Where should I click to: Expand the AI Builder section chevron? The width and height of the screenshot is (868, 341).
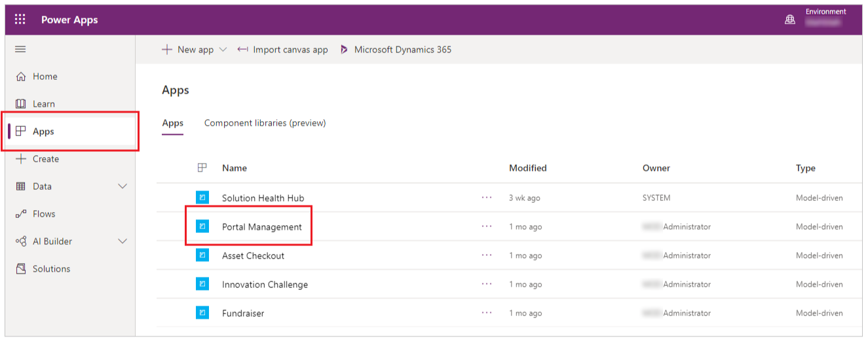(x=122, y=242)
